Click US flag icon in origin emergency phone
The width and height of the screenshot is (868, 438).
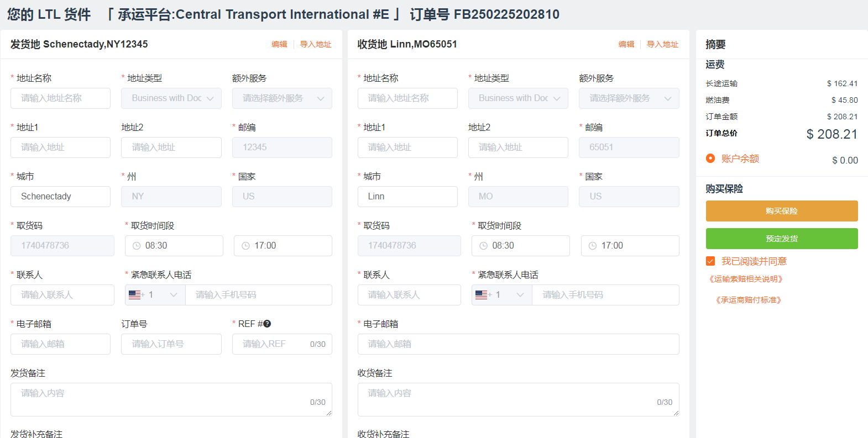click(x=134, y=295)
